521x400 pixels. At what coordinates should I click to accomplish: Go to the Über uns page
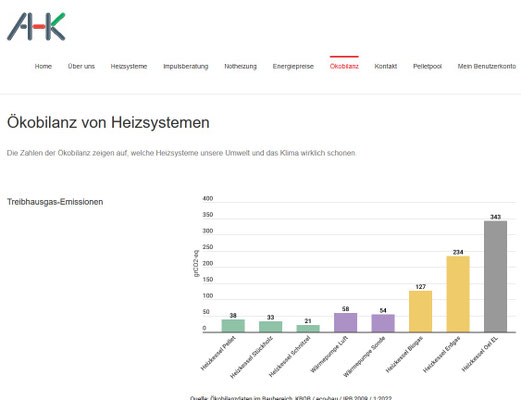pos(81,66)
